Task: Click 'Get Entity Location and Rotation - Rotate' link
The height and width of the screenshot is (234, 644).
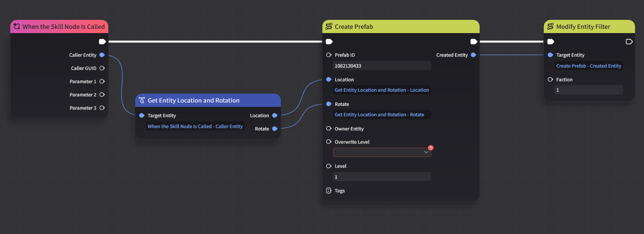Action: click(x=380, y=114)
